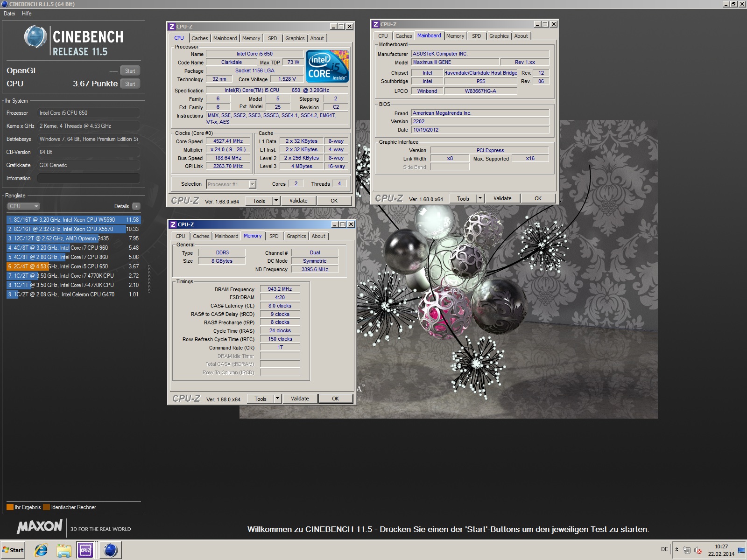The image size is (747, 560).
Task: Open the Datei menu
Action: [9, 14]
